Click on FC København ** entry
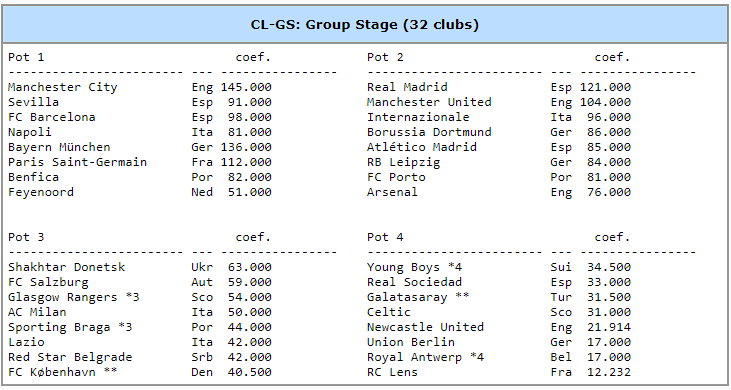Screen dimensions: 731x390 [62, 372]
